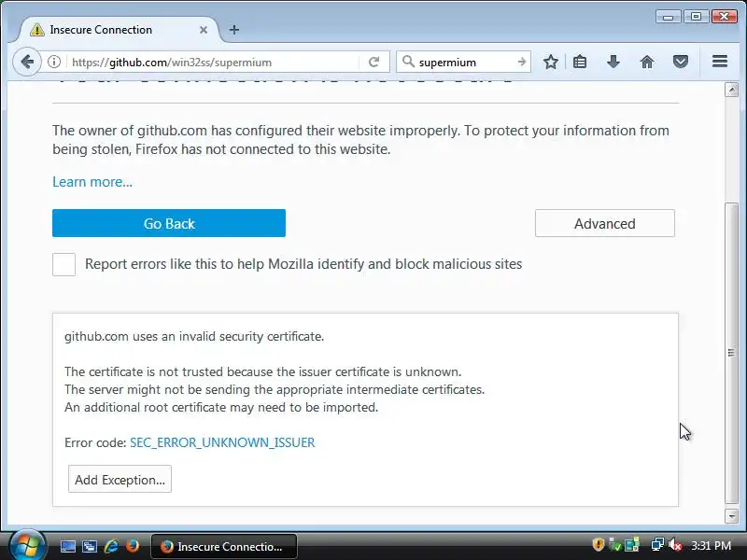
Task: Bookmark this page with star icon
Action: [x=551, y=62]
